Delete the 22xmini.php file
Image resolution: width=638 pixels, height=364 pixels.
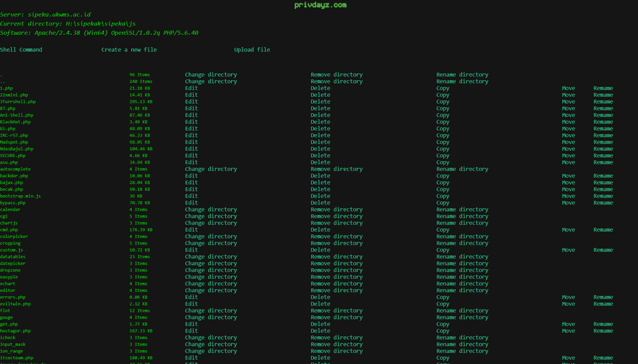click(x=320, y=95)
